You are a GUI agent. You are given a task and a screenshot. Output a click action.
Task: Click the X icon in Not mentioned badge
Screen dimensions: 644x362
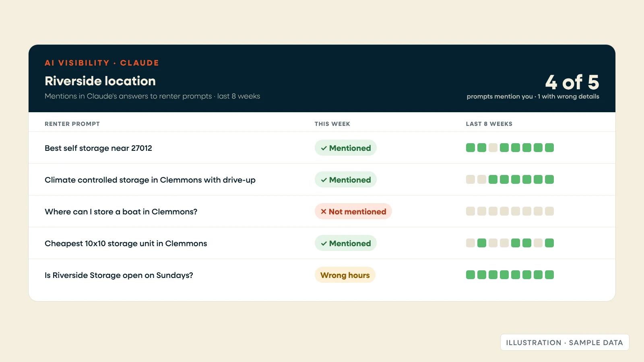point(324,212)
